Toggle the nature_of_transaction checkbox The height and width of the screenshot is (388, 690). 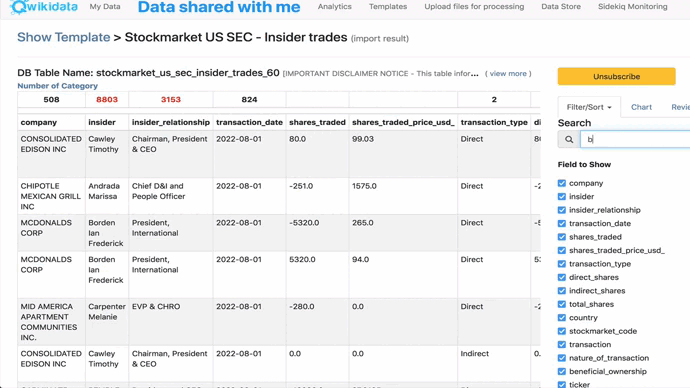(562, 358)
